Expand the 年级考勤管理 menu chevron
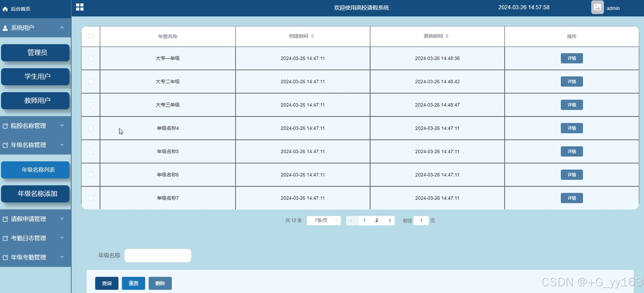 click(x=62, y=257)
